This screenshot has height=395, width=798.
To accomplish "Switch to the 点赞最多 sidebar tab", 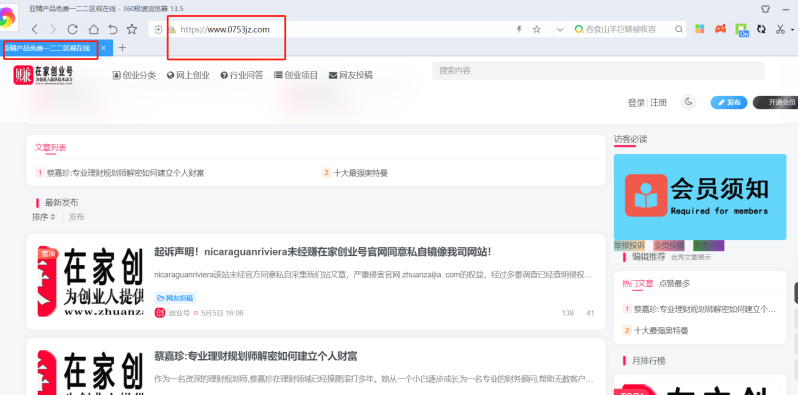I will (674, 284).
